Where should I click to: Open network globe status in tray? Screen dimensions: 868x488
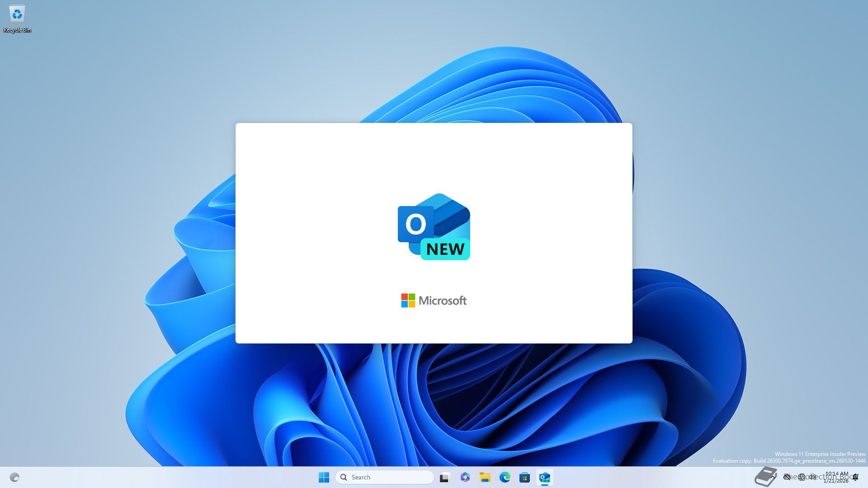click(x=802, y=477)
